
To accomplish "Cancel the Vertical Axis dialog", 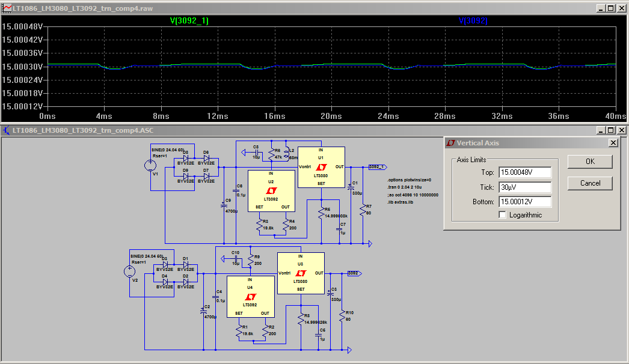I will pyautogui.click(x=590, y=183).
